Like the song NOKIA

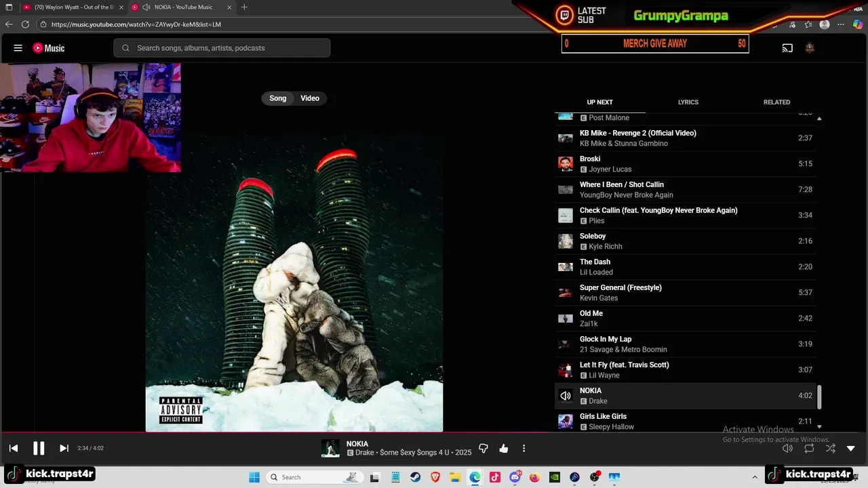coord(503,448)
